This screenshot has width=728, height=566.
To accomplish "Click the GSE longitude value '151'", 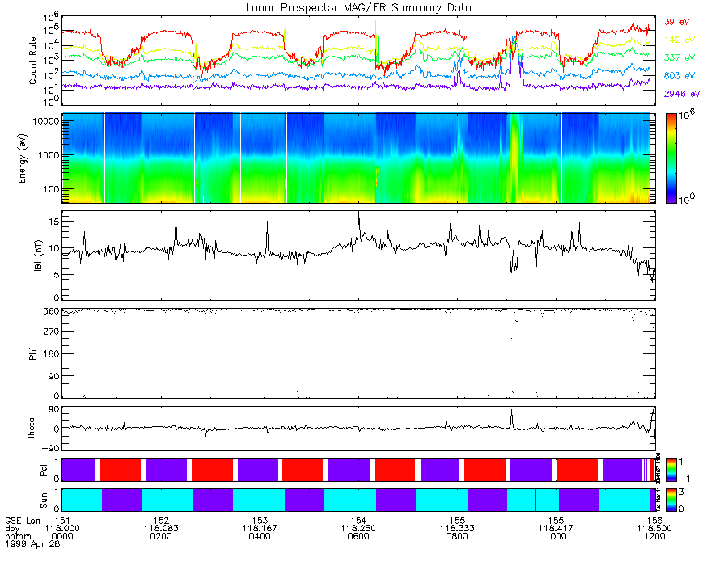I will tap(62, 521).
